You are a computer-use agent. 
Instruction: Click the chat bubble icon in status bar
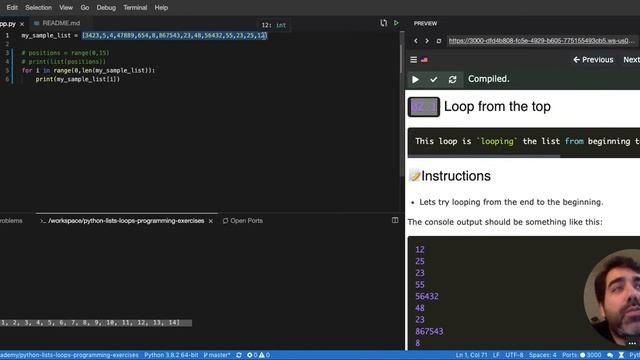610,355
